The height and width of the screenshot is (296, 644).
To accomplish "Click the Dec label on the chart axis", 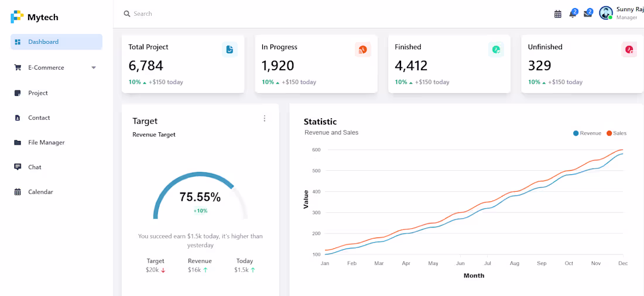I will pos(623,264).
